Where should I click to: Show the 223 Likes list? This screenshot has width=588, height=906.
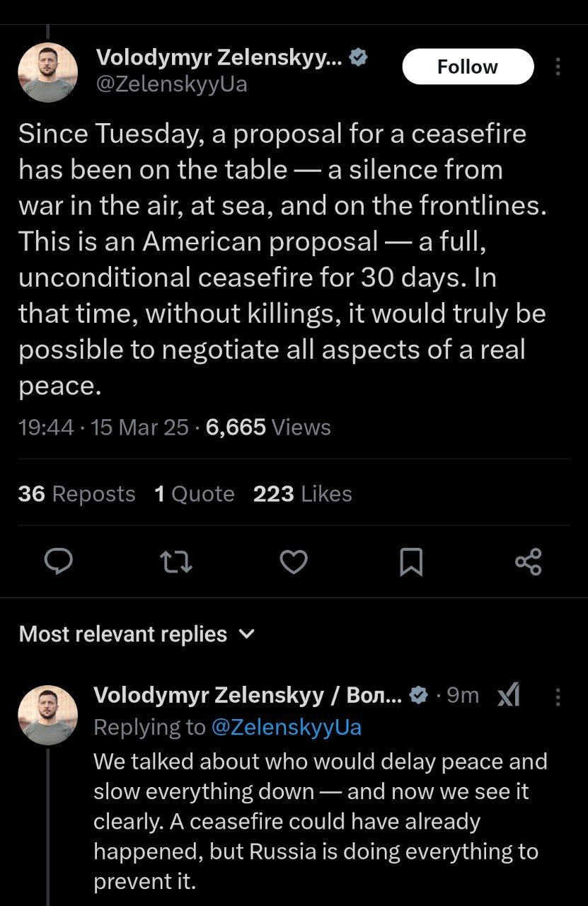click(302, 493)
